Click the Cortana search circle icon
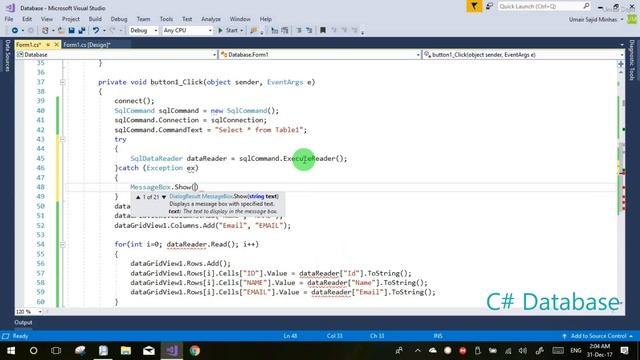This screenshot has width=640, height=360. (x=33, y=351)
